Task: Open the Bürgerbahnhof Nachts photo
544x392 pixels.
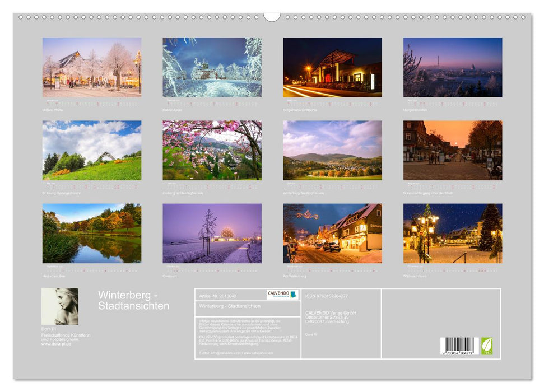Action: pos(332,67)
